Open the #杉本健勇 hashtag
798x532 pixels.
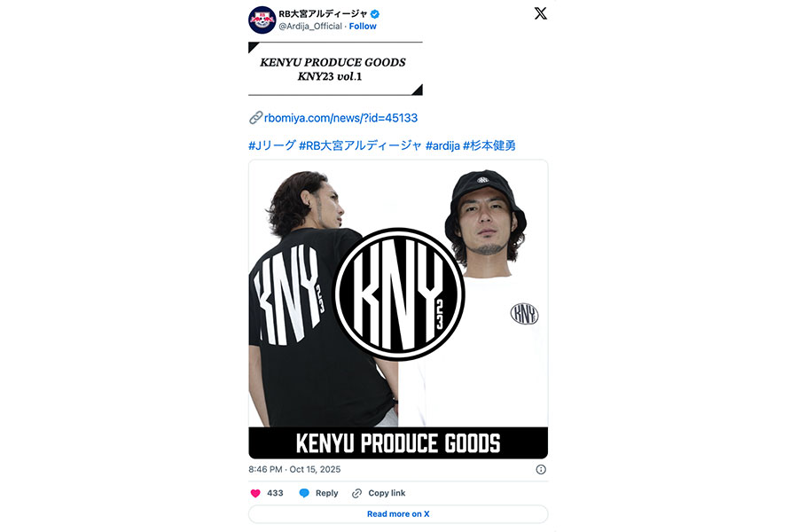pos(489,145)
